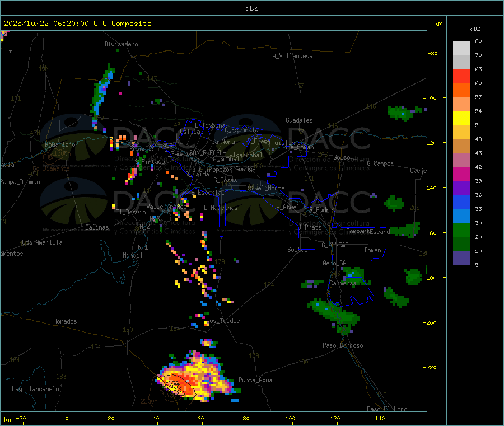Screen dimensions: 504x426
Task: Click the Agua_Toro label
Action: (60, 144)
